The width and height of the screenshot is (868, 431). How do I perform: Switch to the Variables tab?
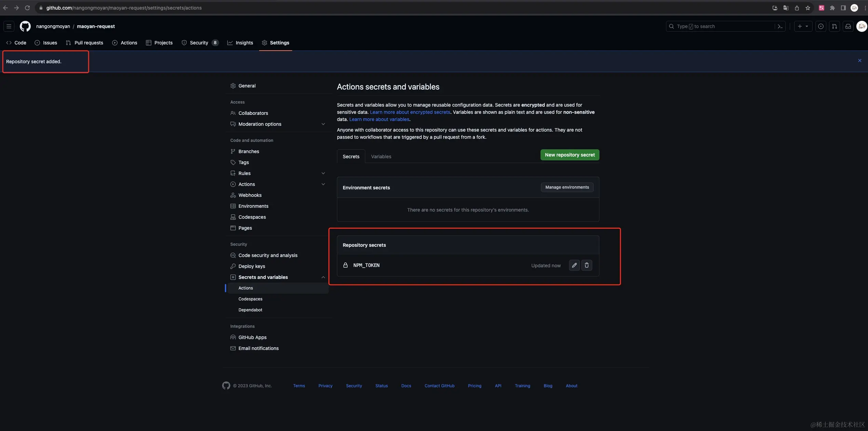[381, 157]
